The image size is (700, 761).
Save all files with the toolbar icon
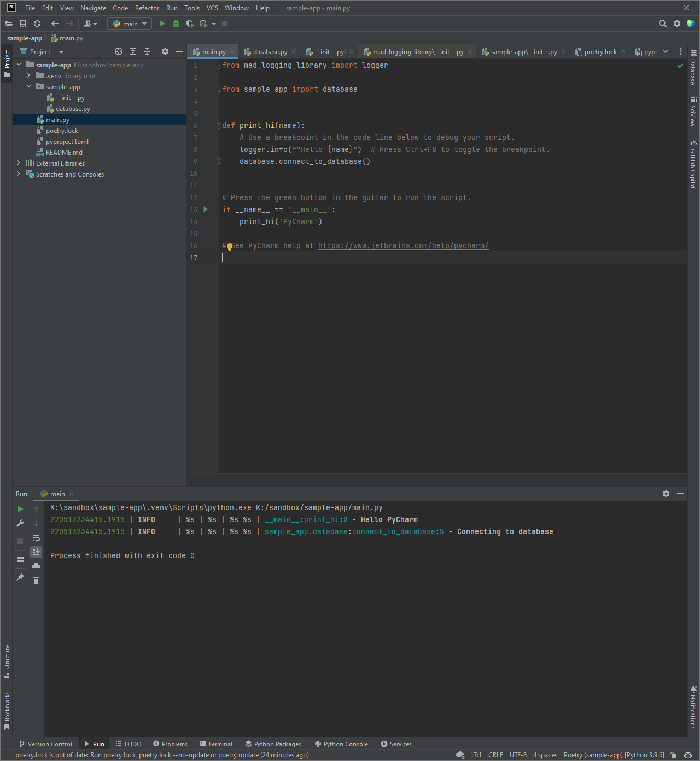coord(23,24)
